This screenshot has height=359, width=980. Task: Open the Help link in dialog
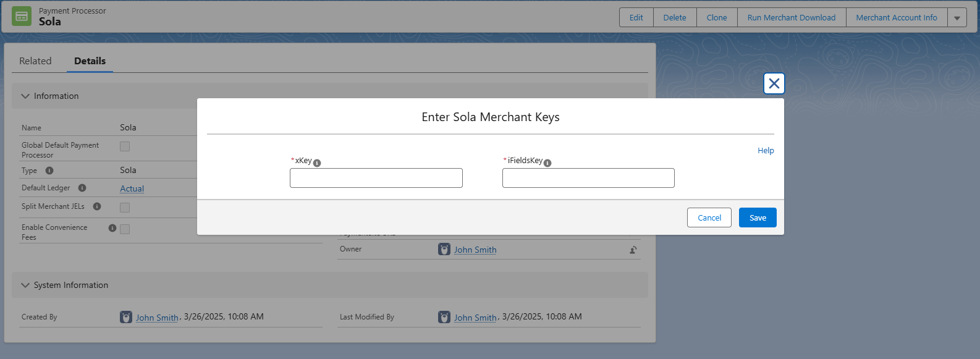tap(766, 151)
